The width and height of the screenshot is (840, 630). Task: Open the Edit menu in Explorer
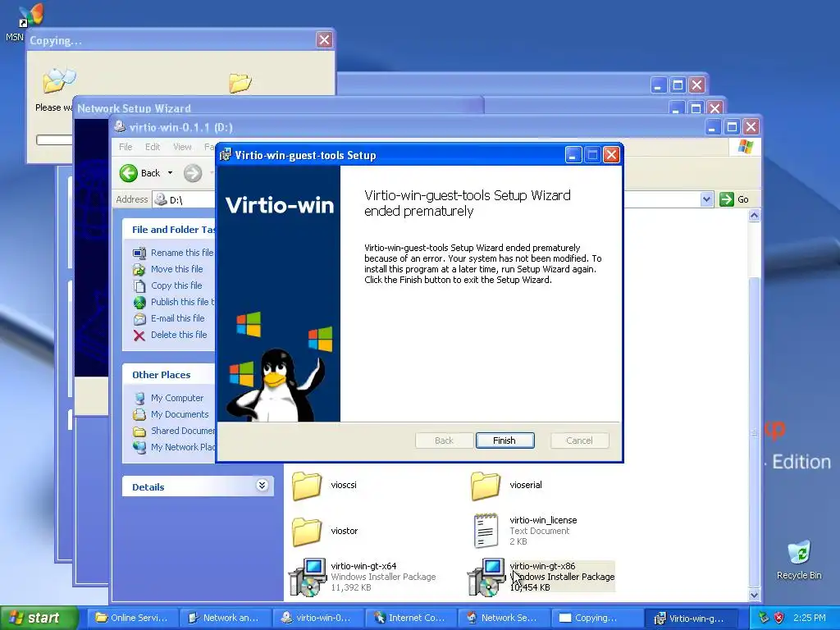pos(152,147)
